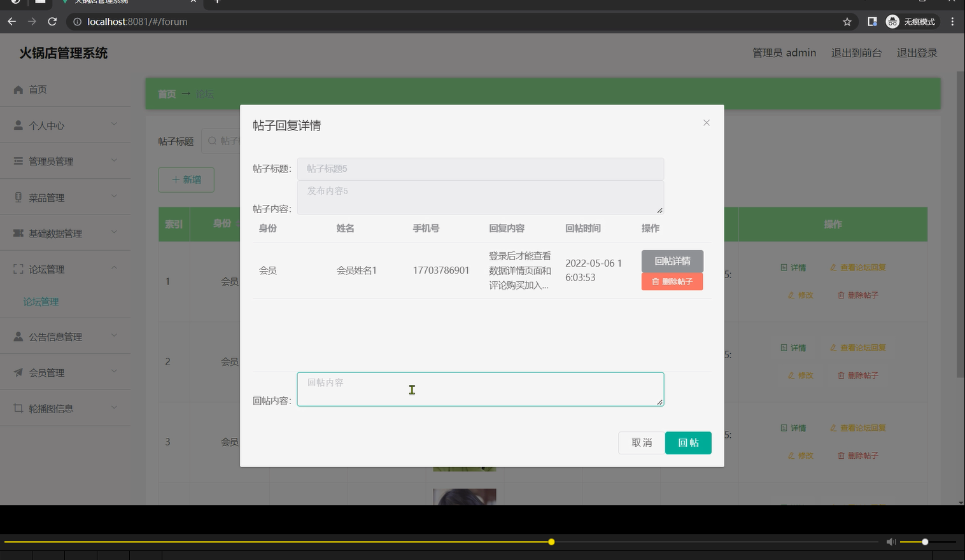Click the 管理员管理 list icon
This screenshot has height=560, width=965.
point(18,160)
